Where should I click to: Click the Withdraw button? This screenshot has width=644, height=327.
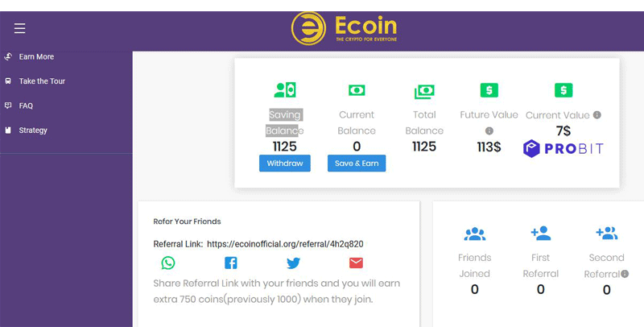point(285,163)
